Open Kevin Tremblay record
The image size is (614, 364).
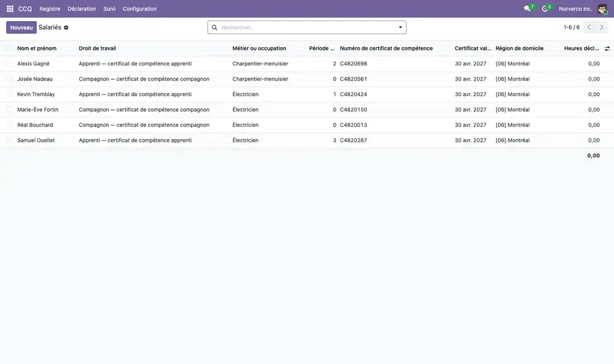(x=36, y=94)
